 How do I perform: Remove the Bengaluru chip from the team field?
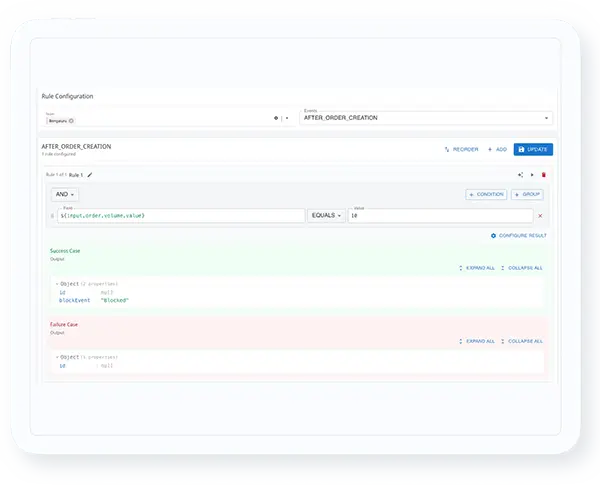[x=71, y=121]
